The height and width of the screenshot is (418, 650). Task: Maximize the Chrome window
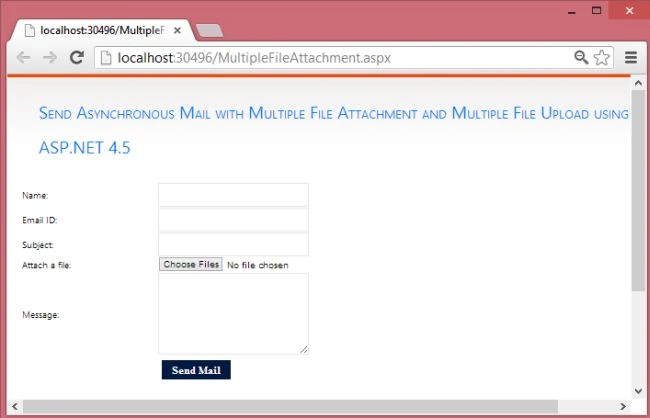596,11
